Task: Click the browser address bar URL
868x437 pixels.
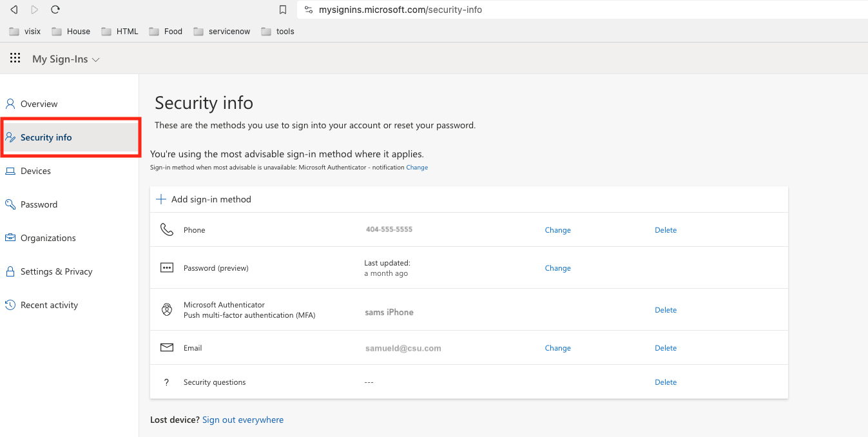Action: (400, 10)
